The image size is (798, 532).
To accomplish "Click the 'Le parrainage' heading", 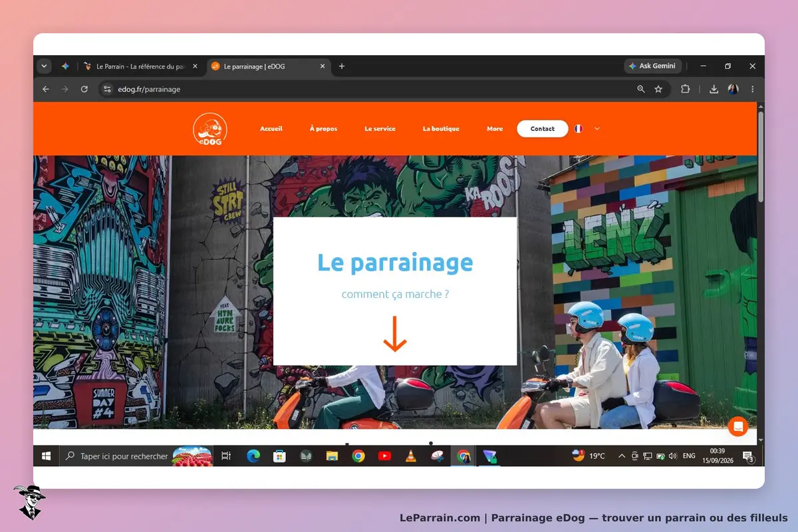I will (x=395, y=262).
